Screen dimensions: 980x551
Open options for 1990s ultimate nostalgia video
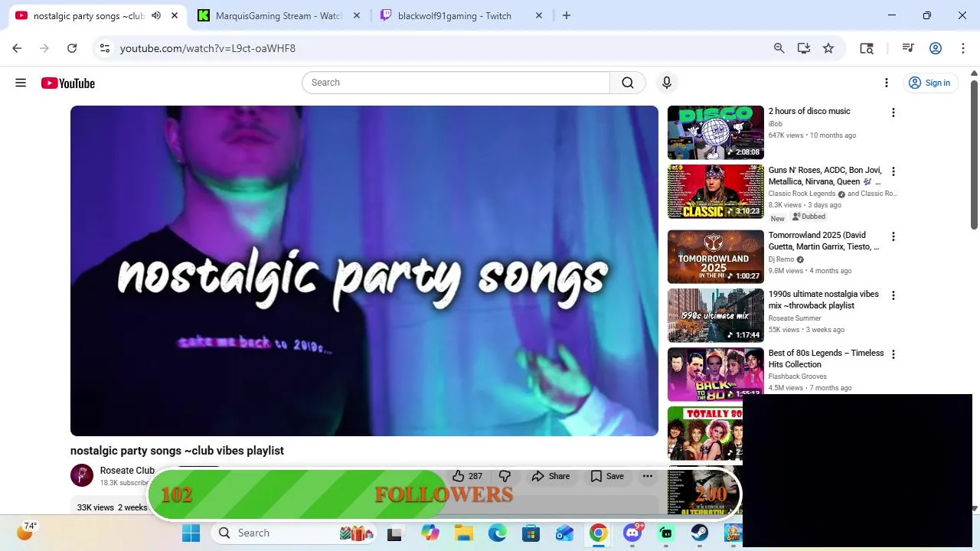pos(893,295)
